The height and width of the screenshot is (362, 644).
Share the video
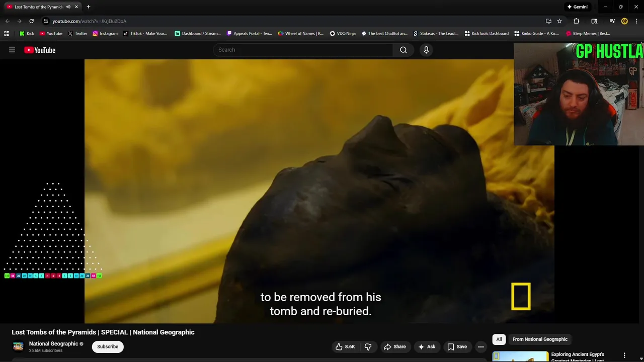pyautogui.click(x=395, y=346)
